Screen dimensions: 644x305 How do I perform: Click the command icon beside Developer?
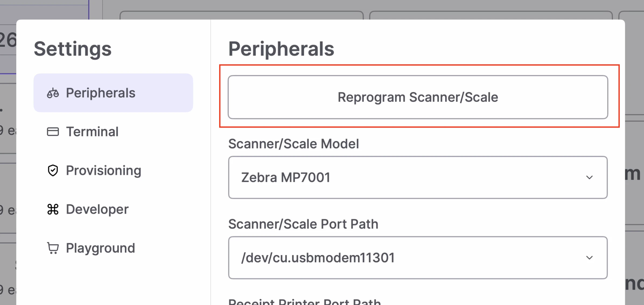tap(53, 209)
